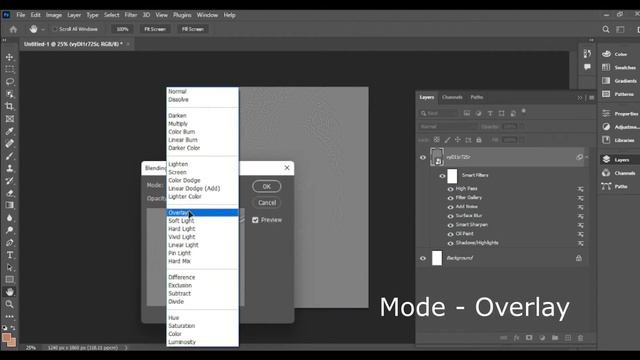
Task: Open the Hand tool preset picker
Action: pos(43,29)
